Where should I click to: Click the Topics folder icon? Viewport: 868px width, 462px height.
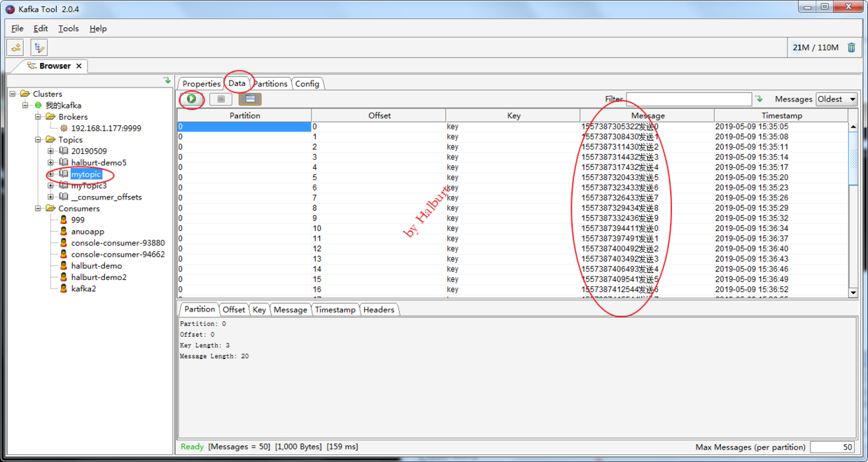tap(50, 139)
